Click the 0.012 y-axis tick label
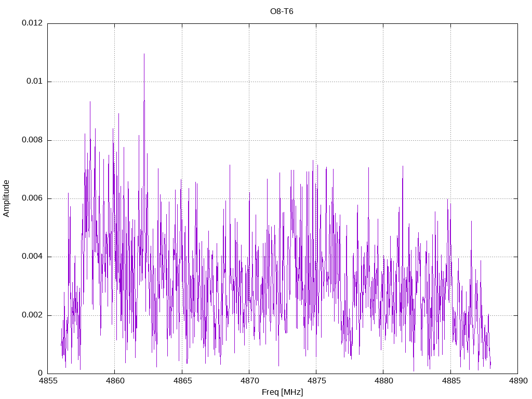This screenshot has width=532, height=399. (32, 23)
